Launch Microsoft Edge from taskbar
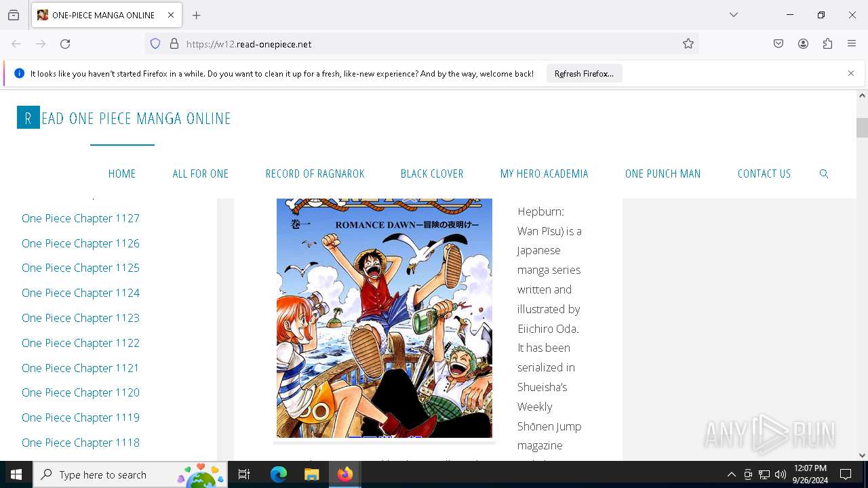868x488 pixels. [x=279, y=474]
